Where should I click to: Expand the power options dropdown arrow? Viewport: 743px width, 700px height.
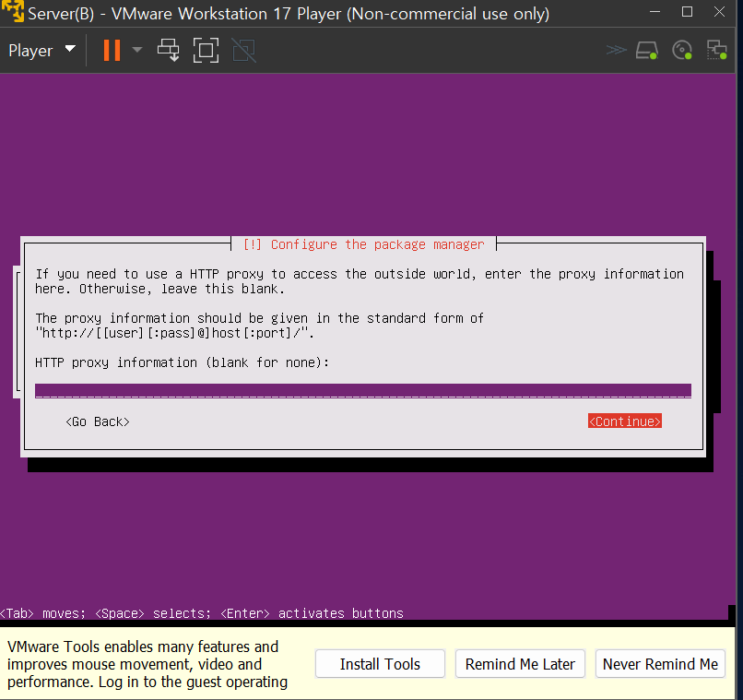pos(137,50)
